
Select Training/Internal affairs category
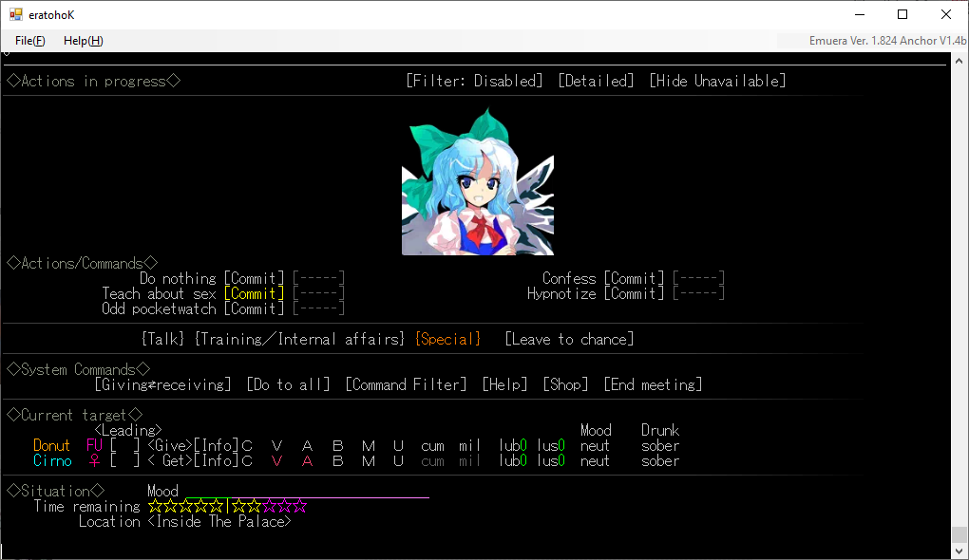coord(299,339)
